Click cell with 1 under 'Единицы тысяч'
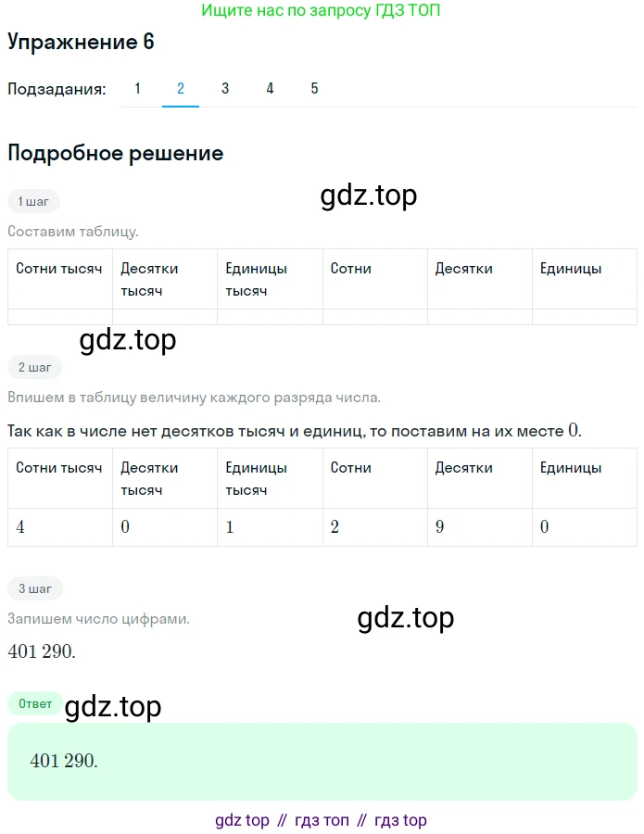Screen dimensions: 644x834 click(x=271, y=527)
